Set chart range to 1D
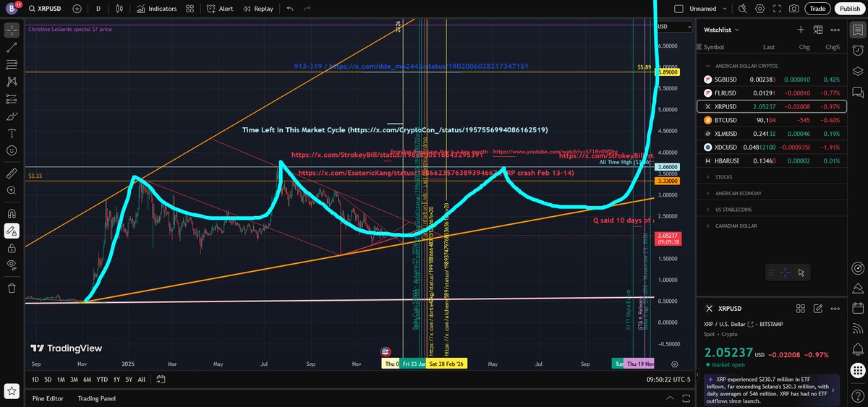The image size is (868, 407). [36, 380]
